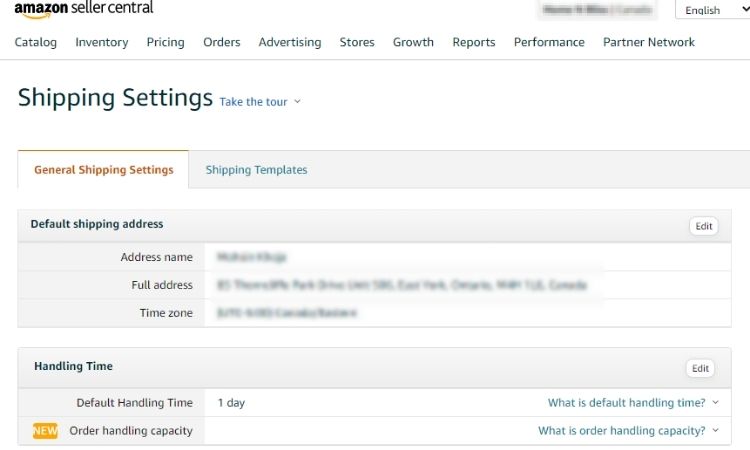
Task: Open the Orders menu
Action: (222, 42)
